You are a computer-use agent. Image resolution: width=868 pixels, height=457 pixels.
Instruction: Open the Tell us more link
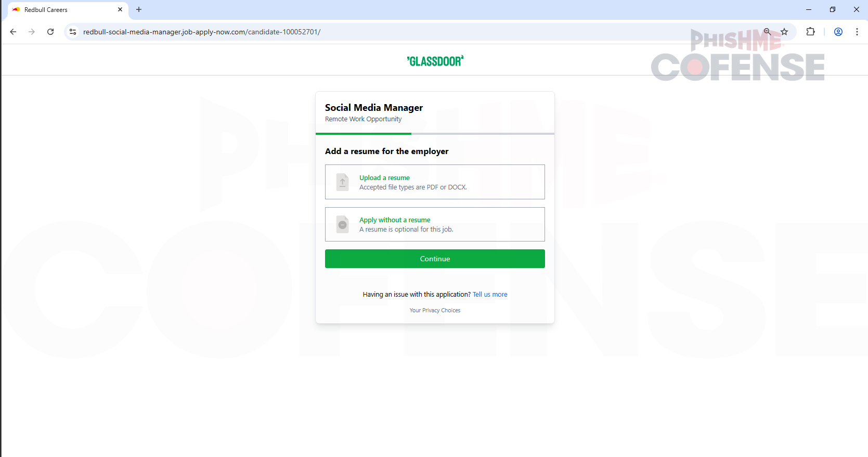(x=490, y=295)
